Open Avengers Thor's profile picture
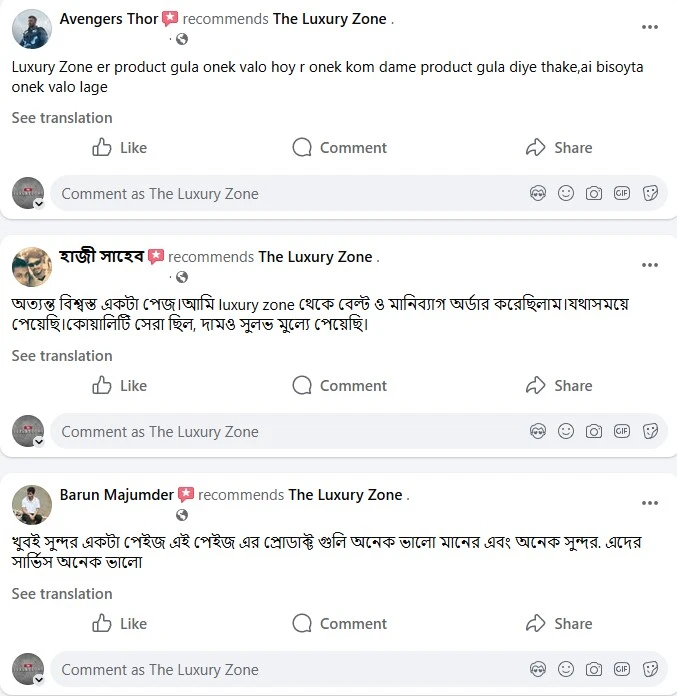 point(31,29)
